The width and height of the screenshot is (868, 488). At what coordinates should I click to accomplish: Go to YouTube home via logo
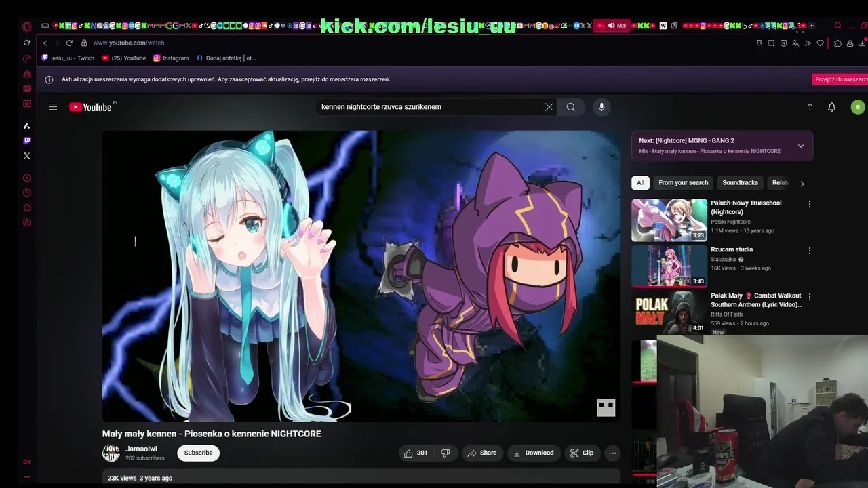(91, 107)
